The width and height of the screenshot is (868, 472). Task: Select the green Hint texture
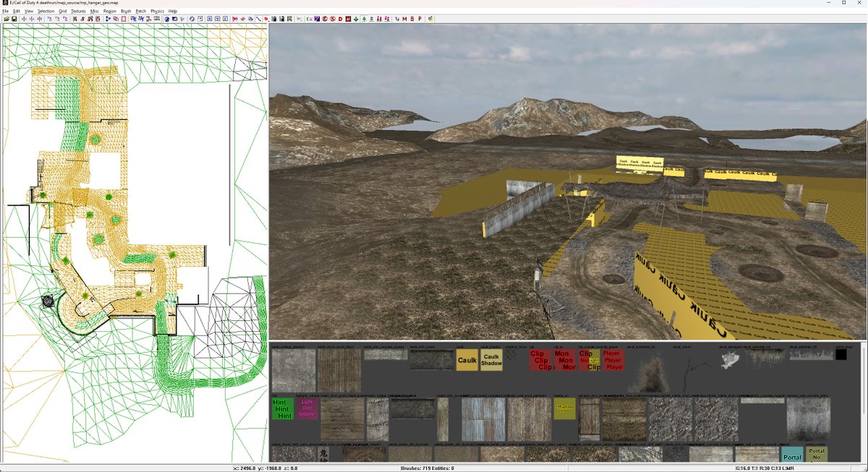pos(284,409)
